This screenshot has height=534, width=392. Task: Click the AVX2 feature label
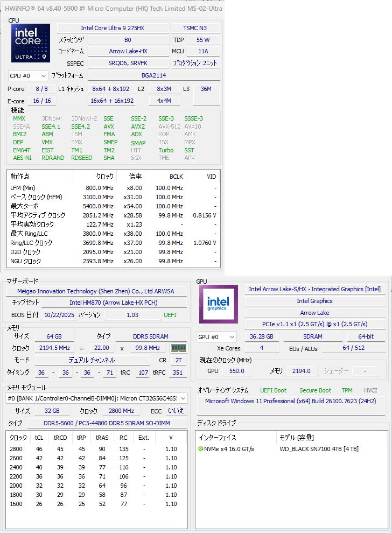(x=138, y=127)
